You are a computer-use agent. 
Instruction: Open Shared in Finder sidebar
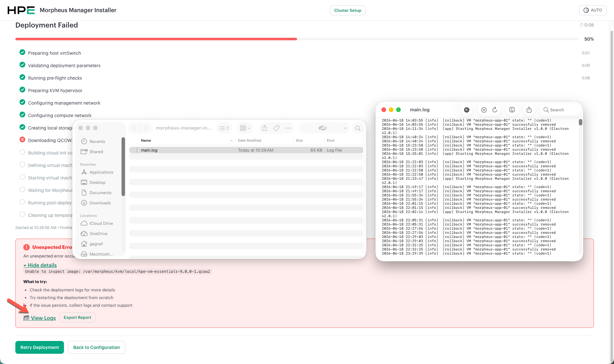tap(96, 152)
